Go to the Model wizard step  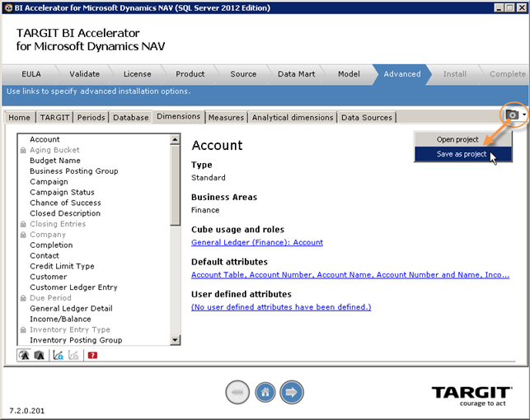click(x=349, y=74)
